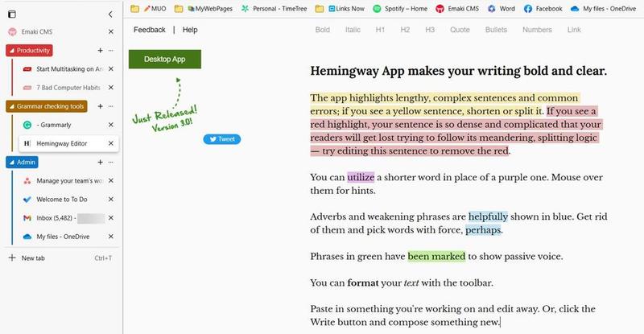The height and width of the screenshot is (334, 644).
Task: Switch to Welcome to To Do tab
Action: 62,200
